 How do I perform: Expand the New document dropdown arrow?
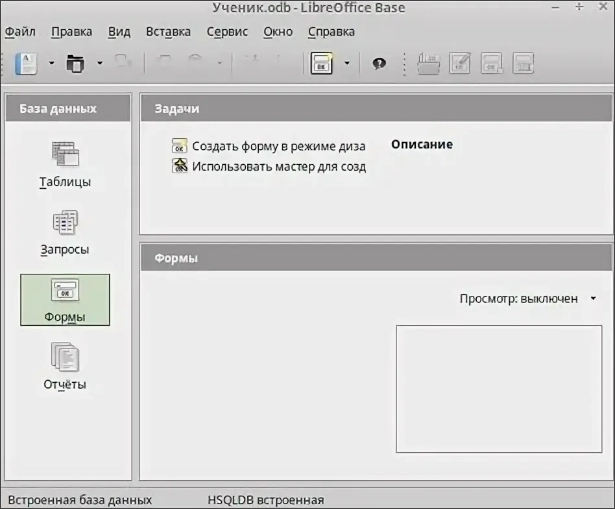(51, 63)
